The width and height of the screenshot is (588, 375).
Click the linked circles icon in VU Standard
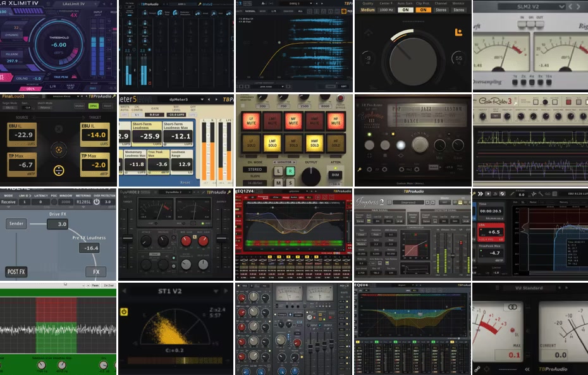512,307
